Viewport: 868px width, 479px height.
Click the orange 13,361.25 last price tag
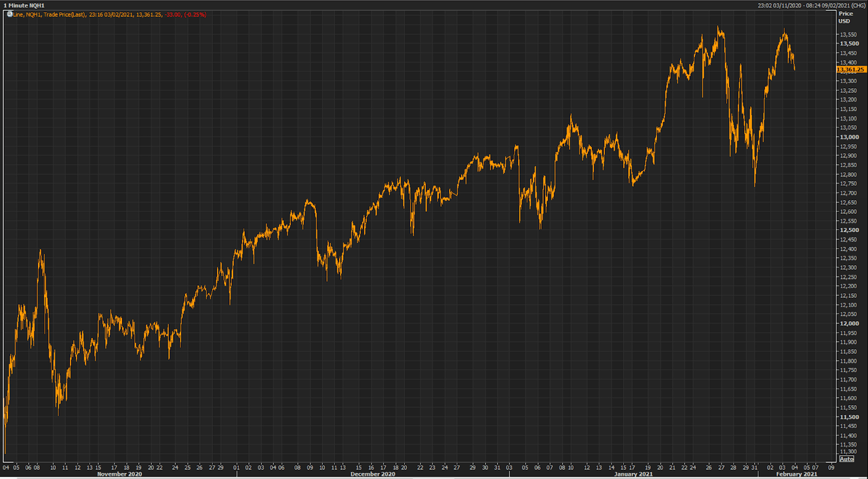tap(852, 69)
